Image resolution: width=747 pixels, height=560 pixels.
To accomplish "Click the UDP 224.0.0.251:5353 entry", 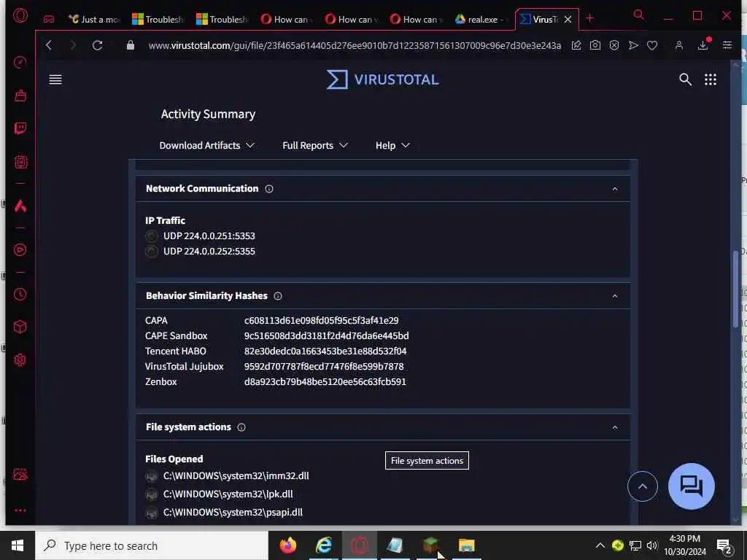I will point(209,236).
